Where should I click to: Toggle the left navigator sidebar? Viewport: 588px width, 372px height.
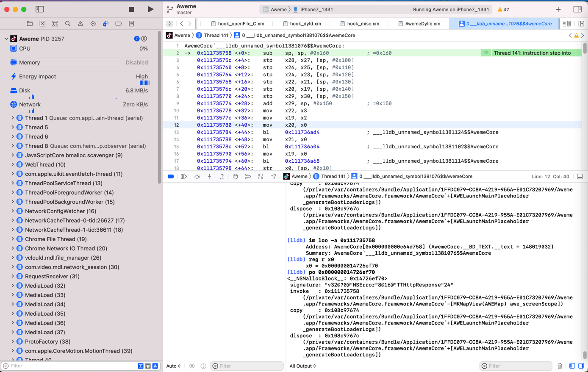[40, 9]
